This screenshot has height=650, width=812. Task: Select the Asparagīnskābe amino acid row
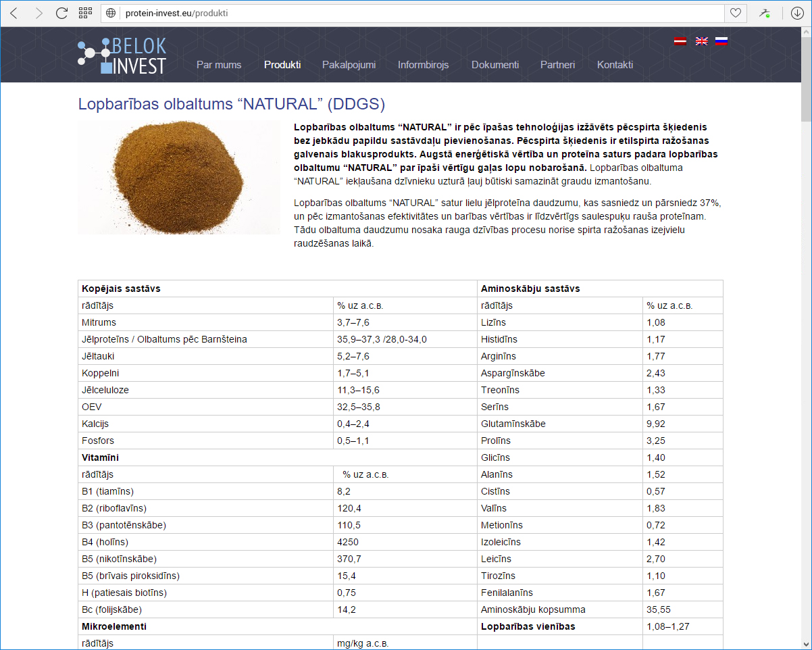(x=600, y=373)
